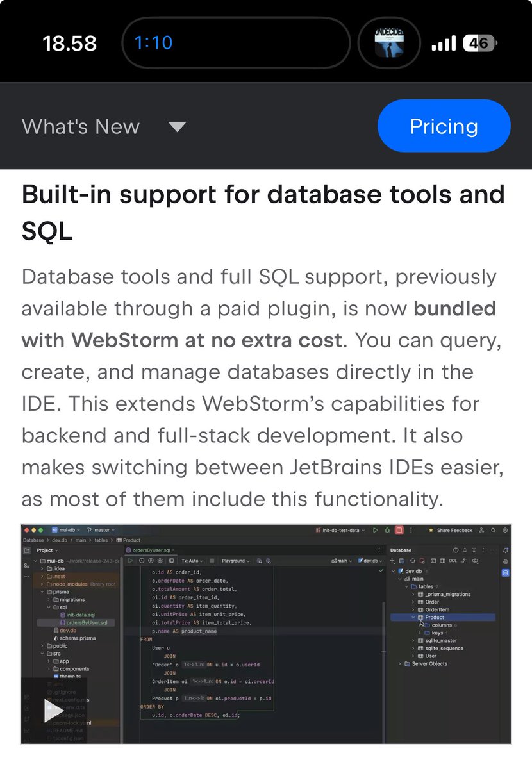Expand the components folder in Project tree
The image size is (532, 769).
click(49, 669)
